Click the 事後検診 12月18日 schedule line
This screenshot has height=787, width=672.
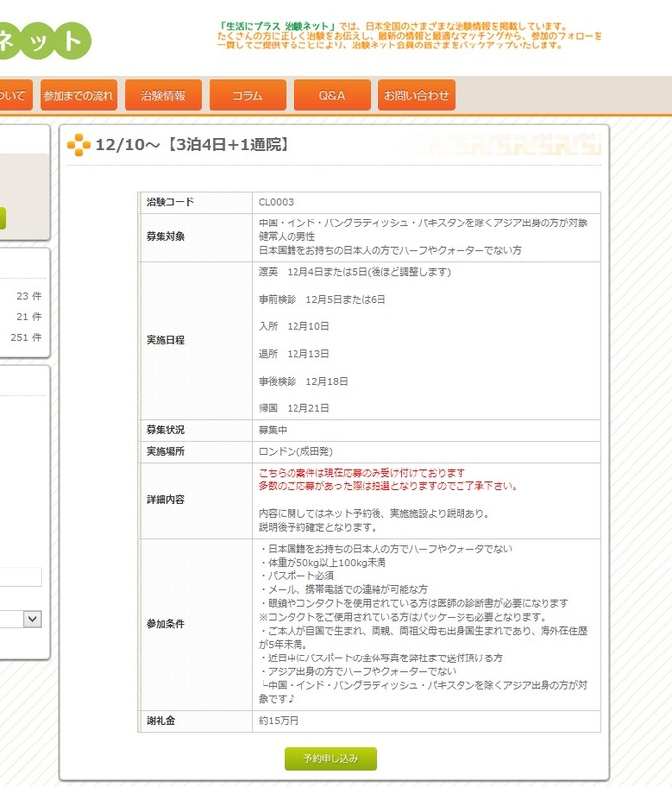pyautogui.click(x=303, y=382)
